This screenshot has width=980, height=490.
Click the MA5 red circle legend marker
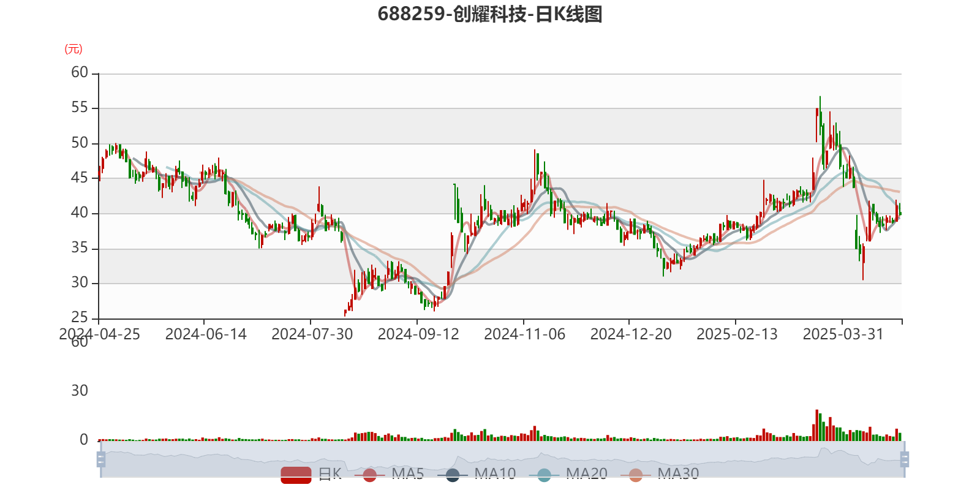click(369, 475)
